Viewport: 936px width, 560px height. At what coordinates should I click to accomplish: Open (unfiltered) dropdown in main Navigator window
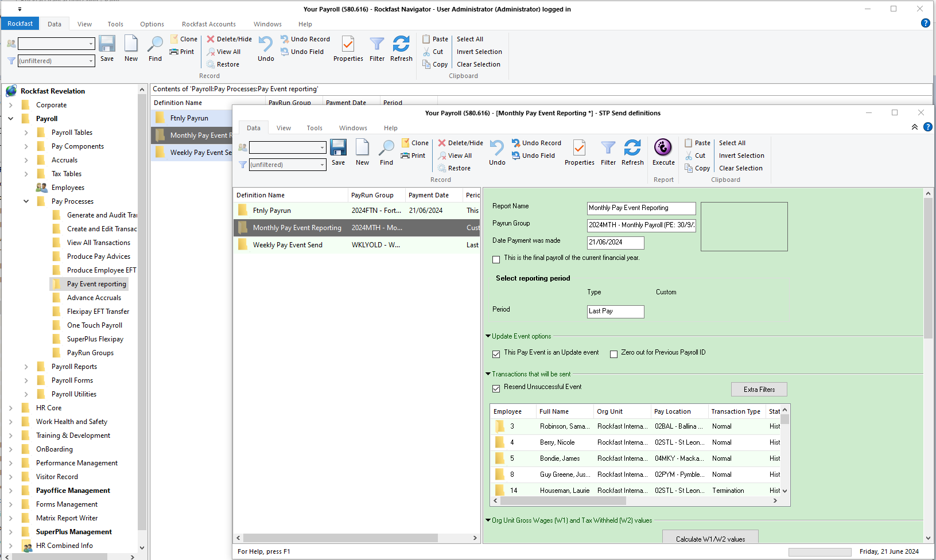click(91, 61)
